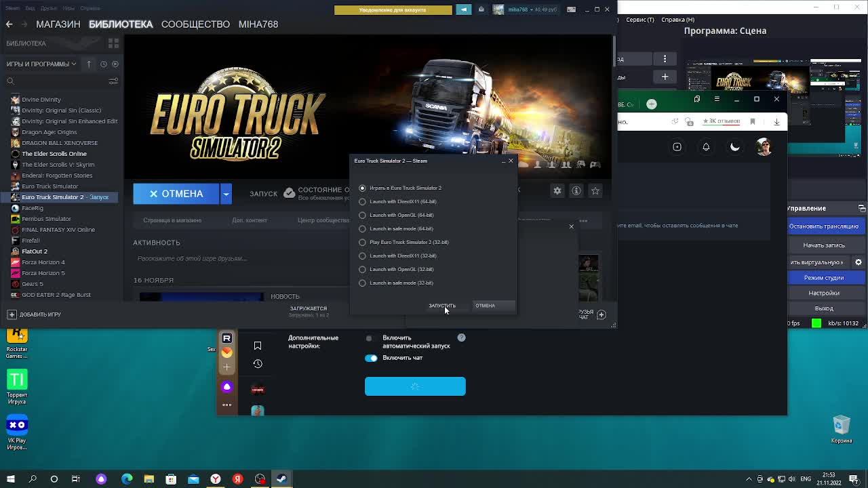Open 'Центр сообщества' link
The image size is (868, 488).
(323, 220)
